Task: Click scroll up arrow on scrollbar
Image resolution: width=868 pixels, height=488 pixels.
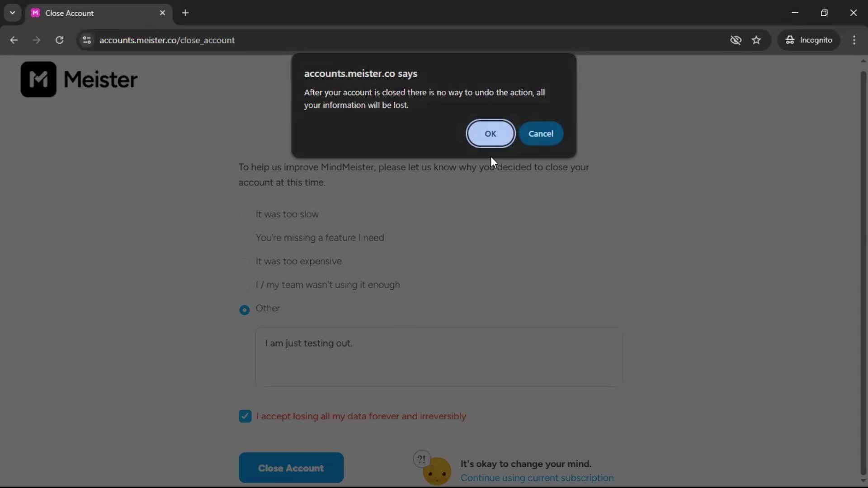Action: click(863, 61)
